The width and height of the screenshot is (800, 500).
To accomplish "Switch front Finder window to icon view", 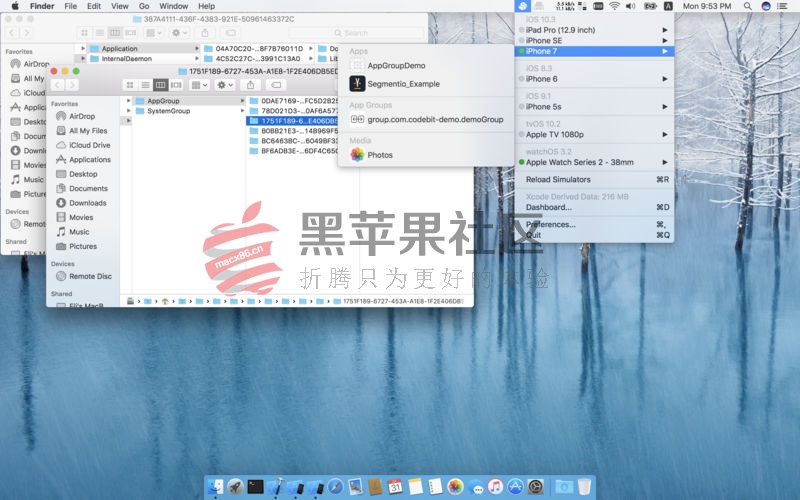I will pos(130,85).
